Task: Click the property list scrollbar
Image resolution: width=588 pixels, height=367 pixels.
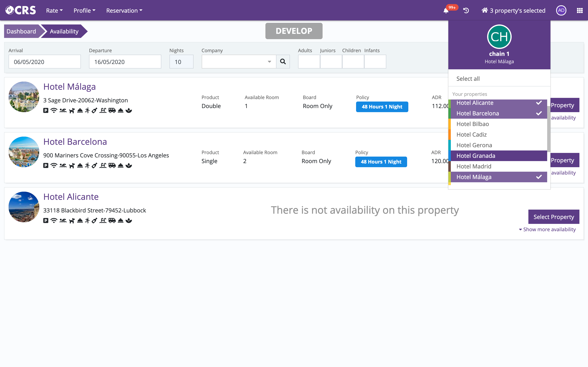Action: point(549,129)
